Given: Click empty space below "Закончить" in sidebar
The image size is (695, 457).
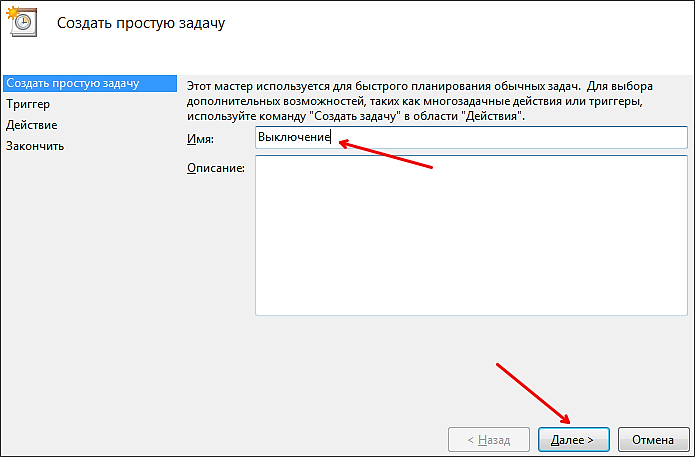Looking at the screenshot, I should point(85,300).
